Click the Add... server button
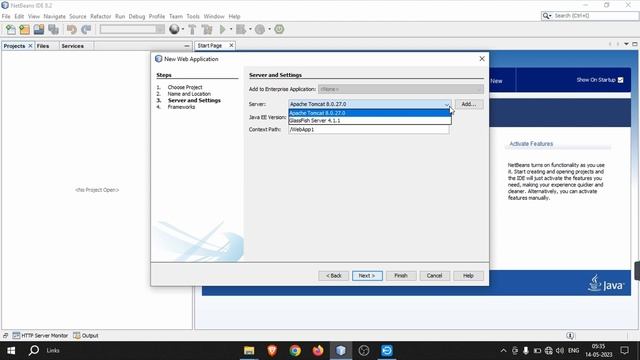This screenshot has height=360, width=640. [x=469, y=104]
